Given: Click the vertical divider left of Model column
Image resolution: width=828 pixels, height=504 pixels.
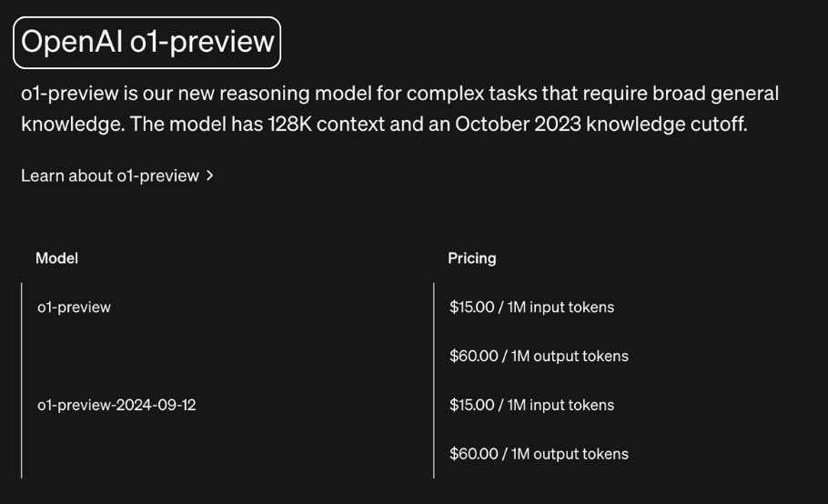Looking at the screenshot, I should tap(22, 380).
